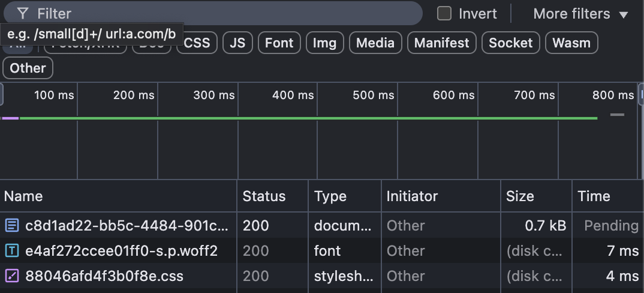Click the document icon beside c8d1ad22 request
This screenshot has height=293, width=644.
click(x=11, y=226)
